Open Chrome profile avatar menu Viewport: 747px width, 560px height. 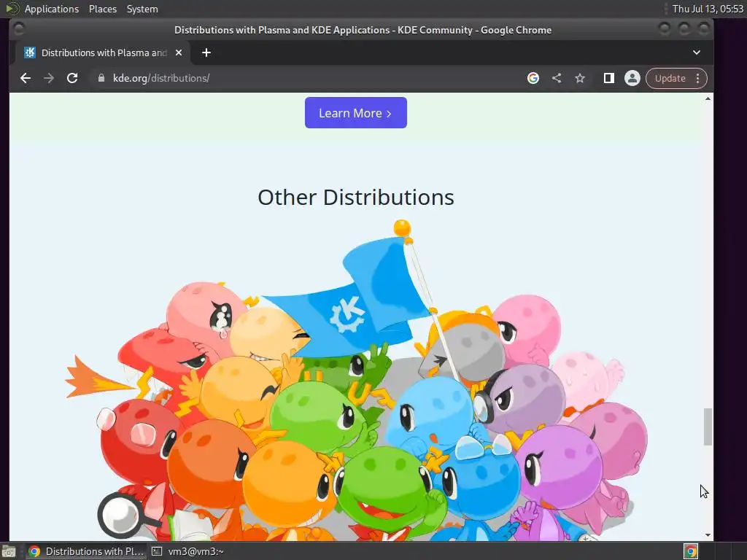(632, 78)
